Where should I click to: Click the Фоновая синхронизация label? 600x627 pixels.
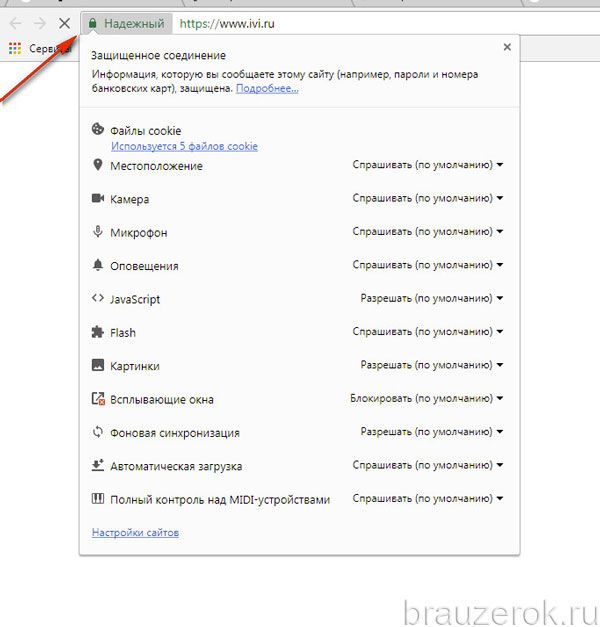(175, 433)
